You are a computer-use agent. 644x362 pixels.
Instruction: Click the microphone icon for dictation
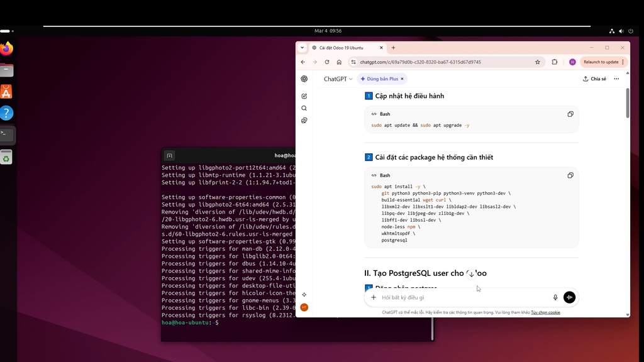coord(555,297)
